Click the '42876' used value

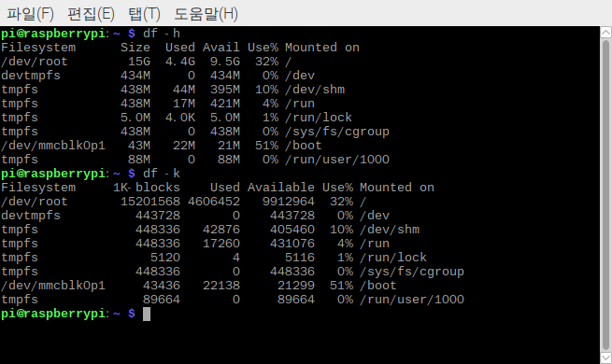[221, 230]
